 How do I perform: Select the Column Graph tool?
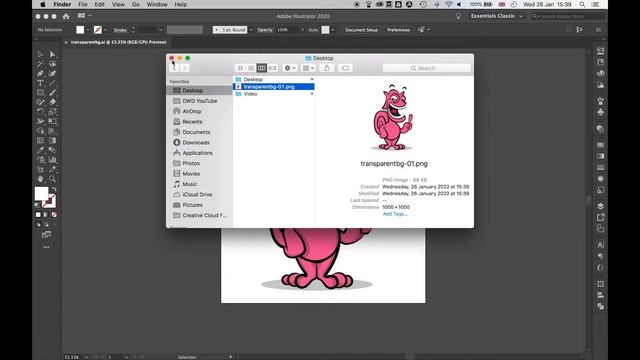coord(52,160)
